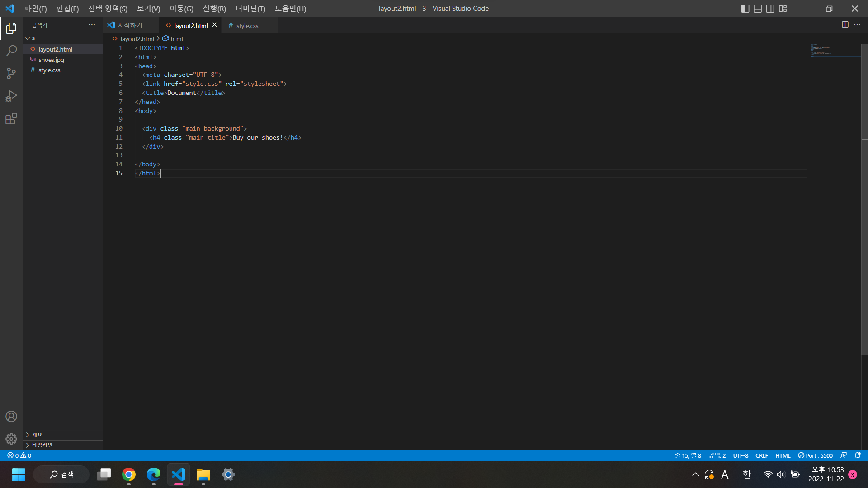Open the Explorer view in activity bar

point(11,28)
